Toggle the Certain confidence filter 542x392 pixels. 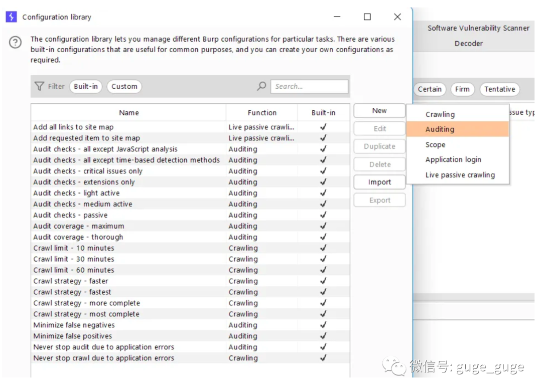click(429, 89)
